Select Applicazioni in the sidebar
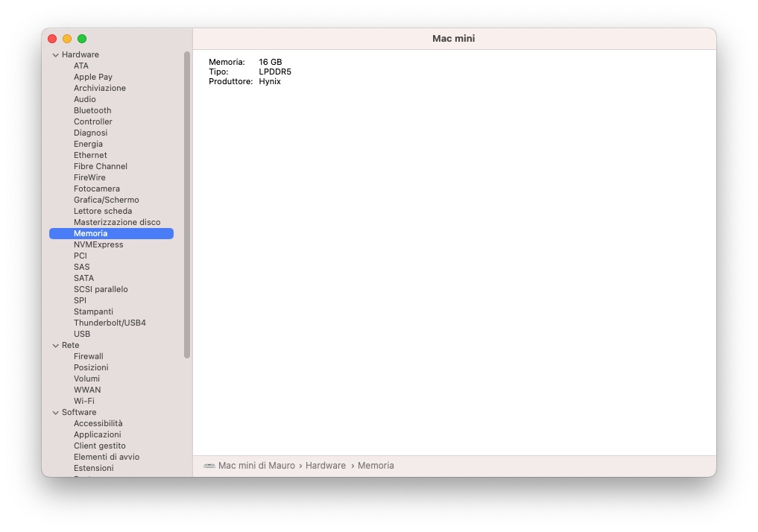The image size is (758, 532). pos(97,434)
